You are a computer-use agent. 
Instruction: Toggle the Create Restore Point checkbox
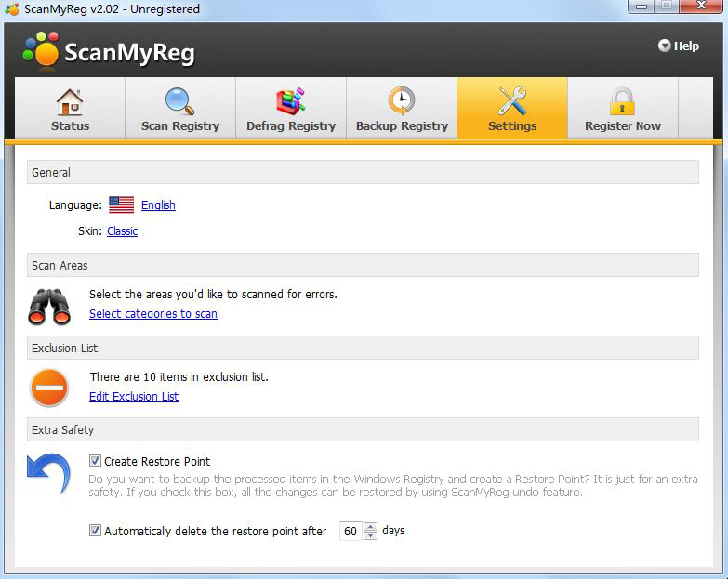[x=95, y=461]
